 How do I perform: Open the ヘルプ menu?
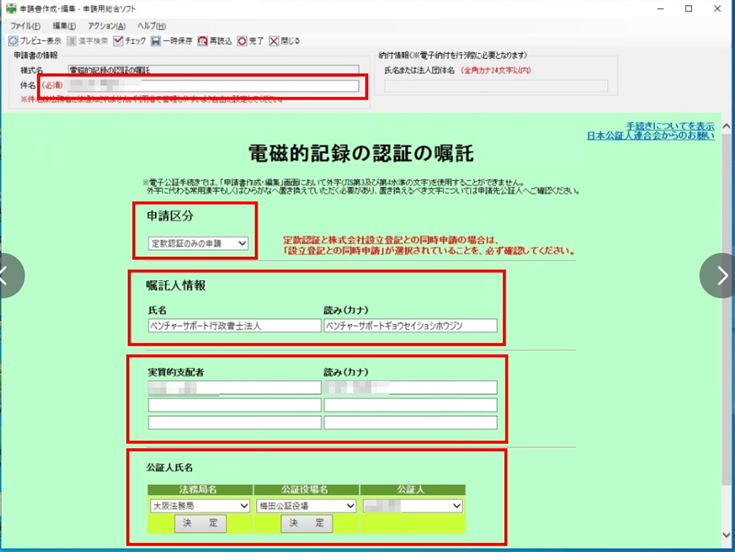coord(151,25)
